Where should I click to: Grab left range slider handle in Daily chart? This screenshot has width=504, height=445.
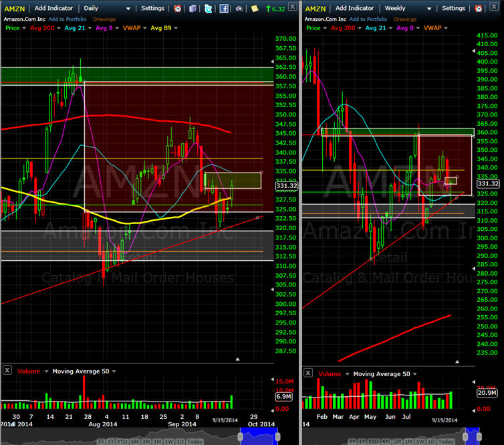pyautogui.click(x=240, y=436)
